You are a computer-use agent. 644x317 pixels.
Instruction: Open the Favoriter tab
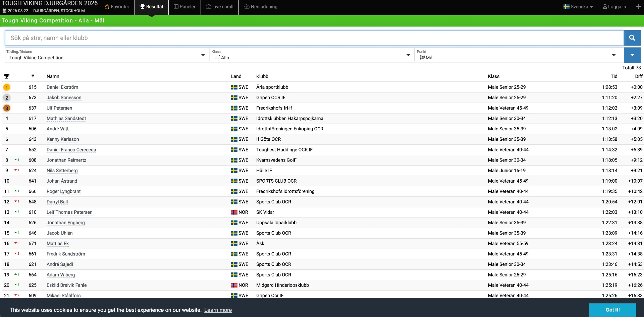(x=117, y=7)
